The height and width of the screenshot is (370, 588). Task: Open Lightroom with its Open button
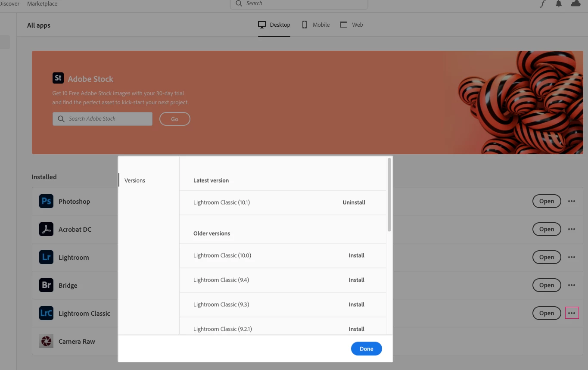pyautogui.click(x=547, y=257)
